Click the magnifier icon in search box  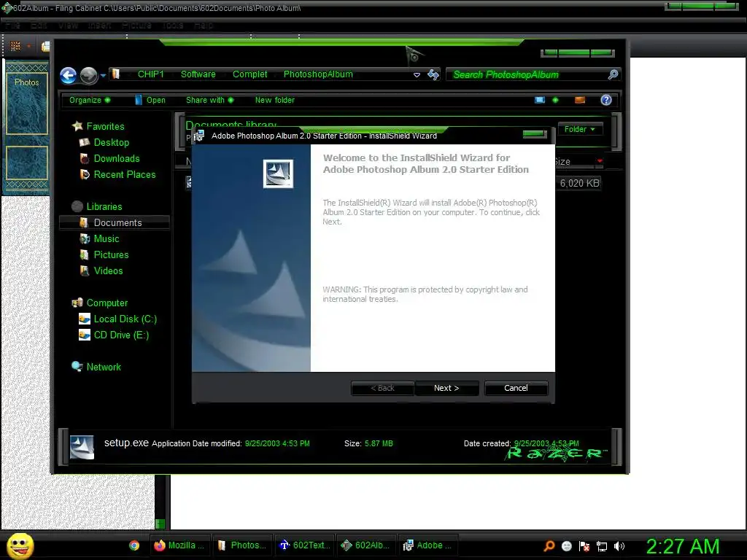613,74
